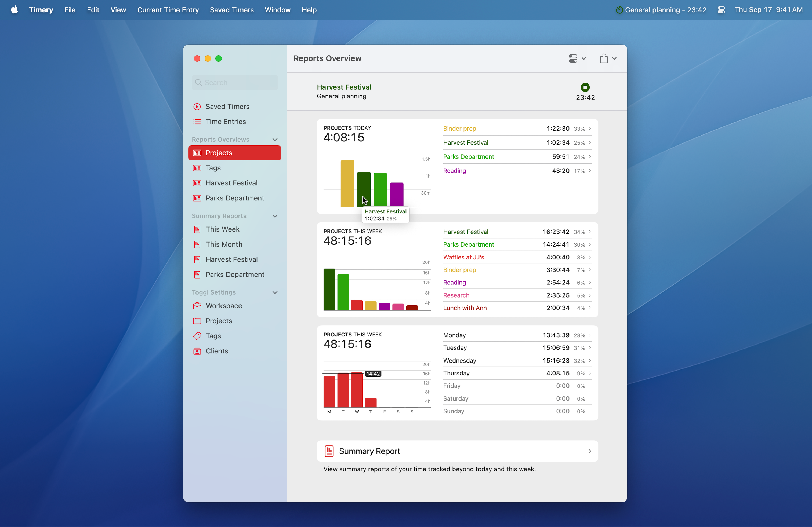Click menu bar date and time
Screen dimensions: 812x527
click(x=768, y=10)
